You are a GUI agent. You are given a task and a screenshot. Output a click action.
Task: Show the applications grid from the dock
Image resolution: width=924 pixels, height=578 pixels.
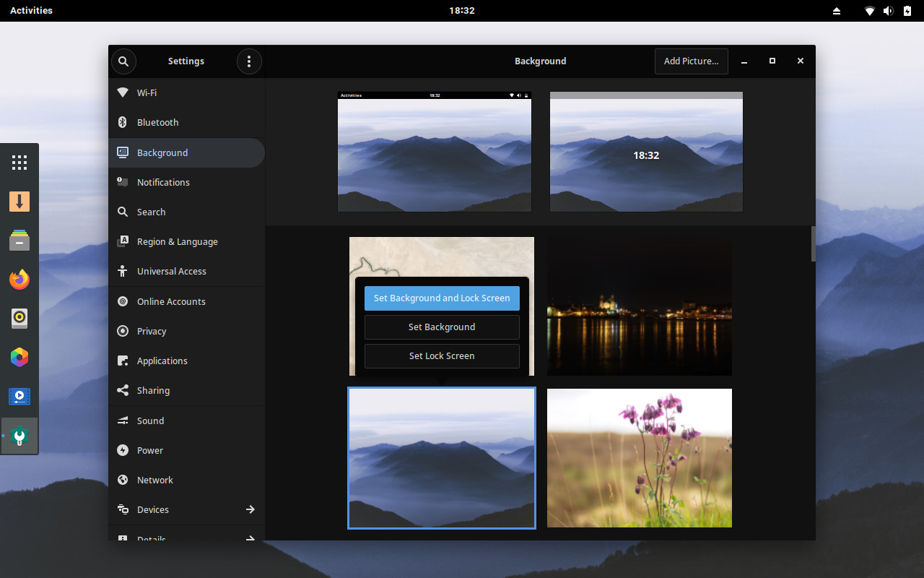(x=19, y=162)
